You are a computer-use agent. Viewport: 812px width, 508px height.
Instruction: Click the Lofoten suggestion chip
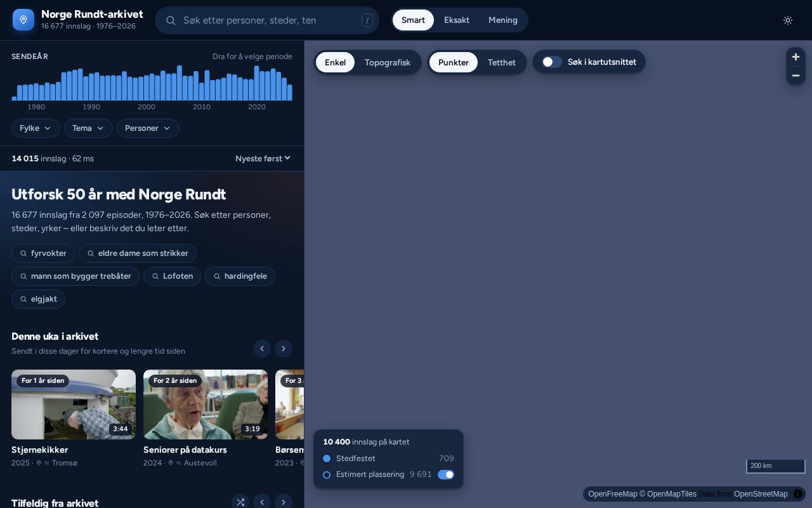click(173, 276)
